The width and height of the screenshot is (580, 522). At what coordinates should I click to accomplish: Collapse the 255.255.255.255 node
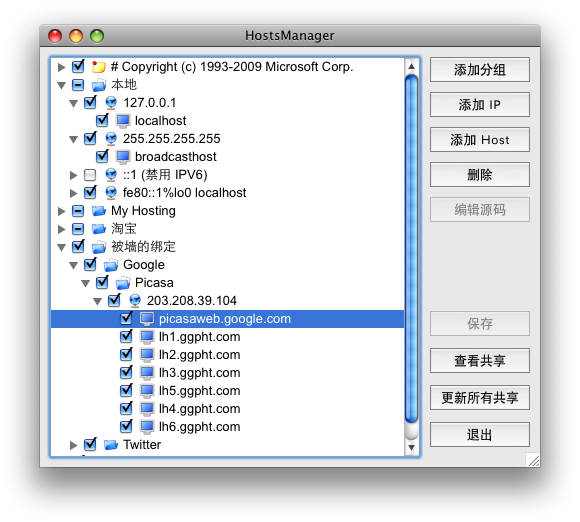tap(74, 139)
